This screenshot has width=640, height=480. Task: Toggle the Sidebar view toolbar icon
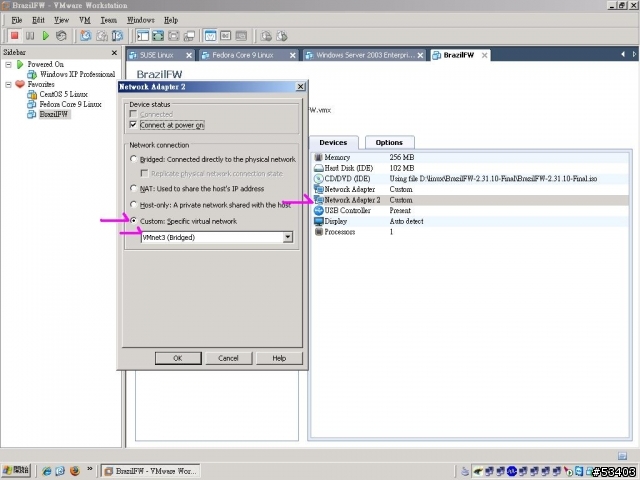(143, 36)
